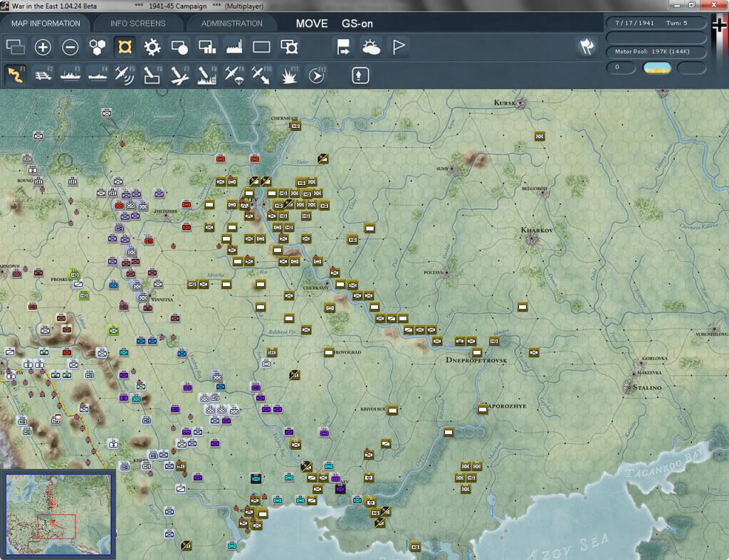Click the Kursk city label
Screen dimensions: 729x560
pos(505,102)
